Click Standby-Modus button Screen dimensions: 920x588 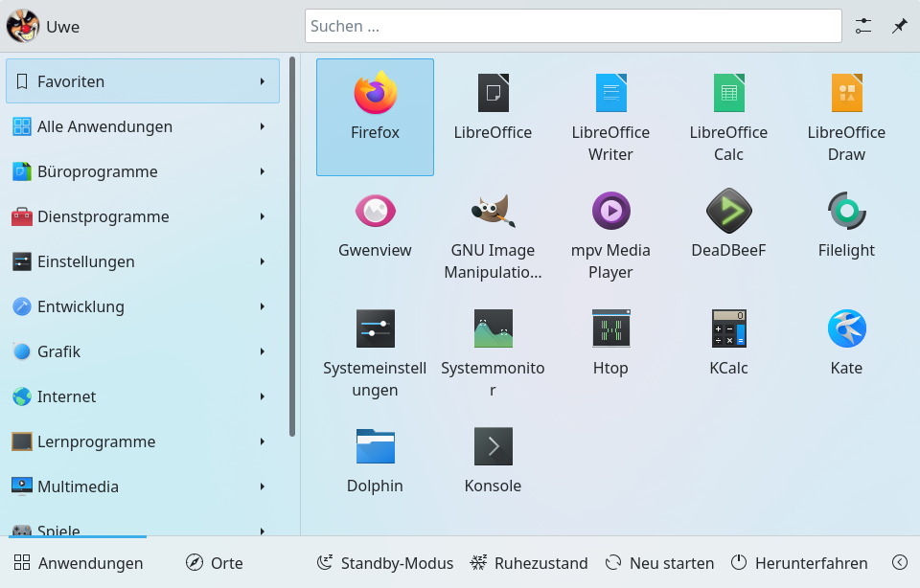pos(385,563)
